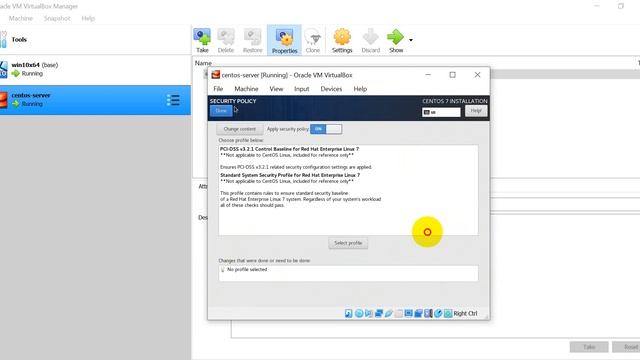Open the Machine menu of centos-server window
Viewport: 640px width, 360px height.
[x=246, y=89]
